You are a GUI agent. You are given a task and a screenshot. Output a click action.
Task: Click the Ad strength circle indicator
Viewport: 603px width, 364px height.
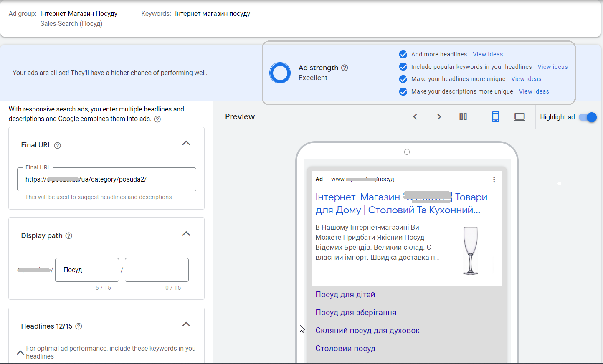280,73
